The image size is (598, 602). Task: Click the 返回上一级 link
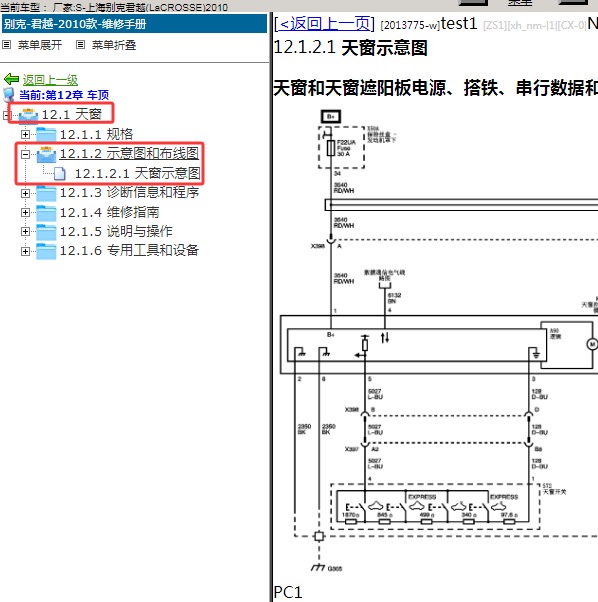(x=50, y=80)
